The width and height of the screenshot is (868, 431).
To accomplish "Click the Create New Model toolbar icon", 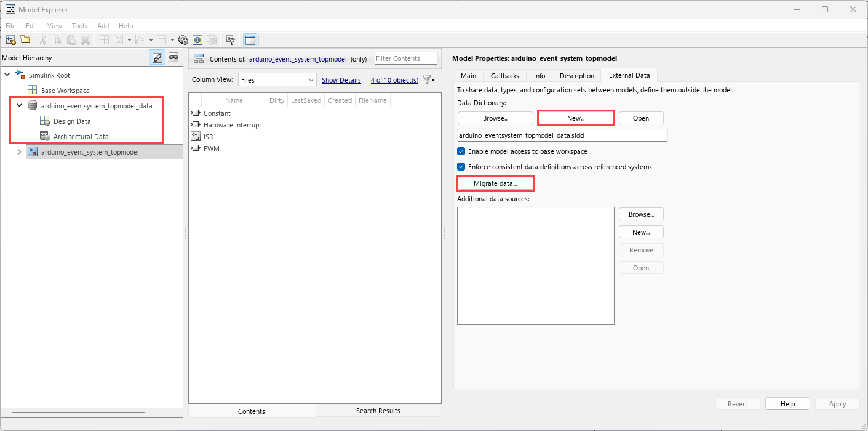I will pyautogui.click(x=10, y=39).
